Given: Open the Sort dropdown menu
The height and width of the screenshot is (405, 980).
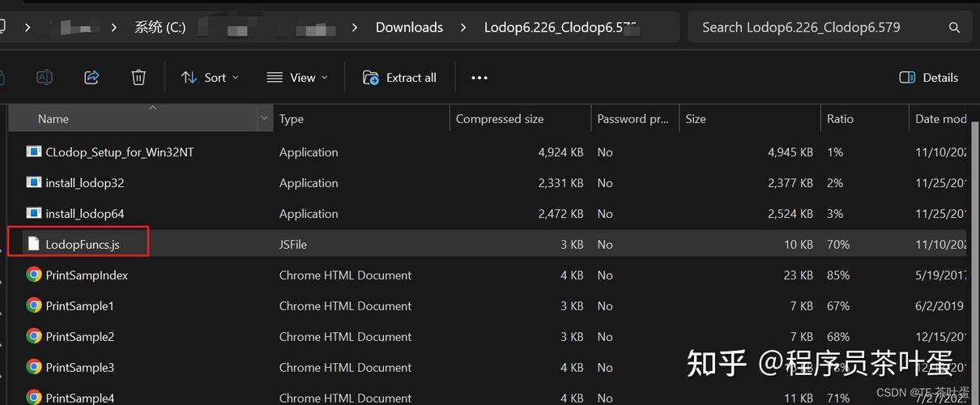Looking at the screenshot, I should click(x=210, y=78).
